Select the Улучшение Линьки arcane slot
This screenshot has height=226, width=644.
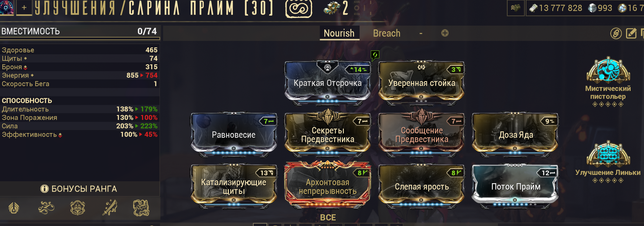pos(608,162)
